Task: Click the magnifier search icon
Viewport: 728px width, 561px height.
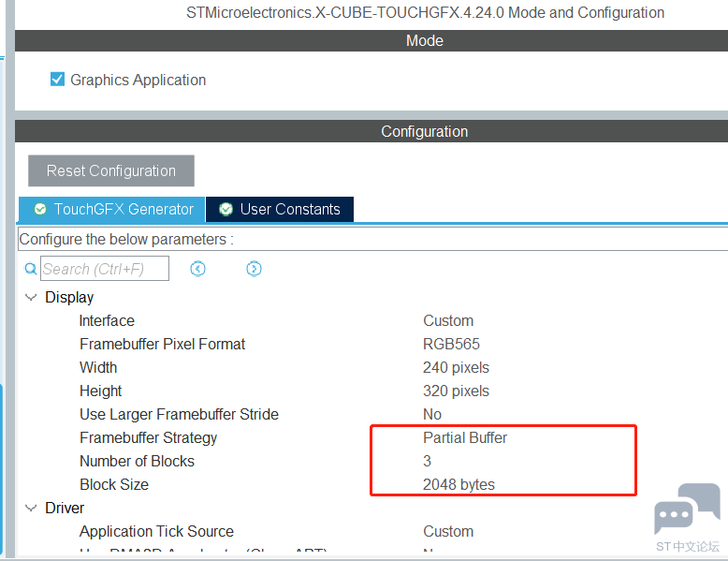Action: 31,269
